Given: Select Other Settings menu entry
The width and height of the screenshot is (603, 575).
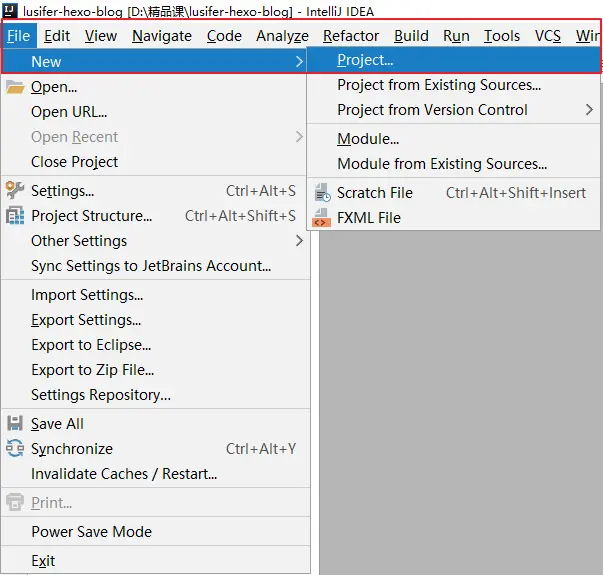Looking at the screenshot, I should (x=154, y=241).
